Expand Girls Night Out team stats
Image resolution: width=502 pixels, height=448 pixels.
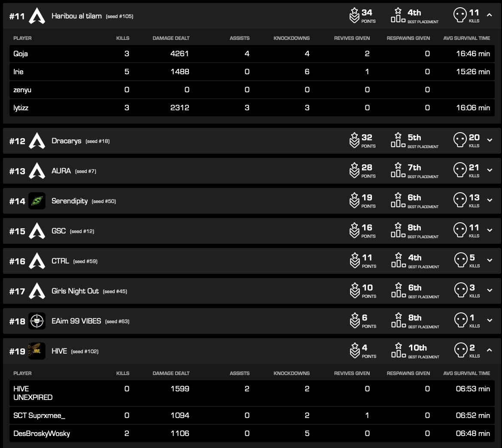tap(490, 290)
